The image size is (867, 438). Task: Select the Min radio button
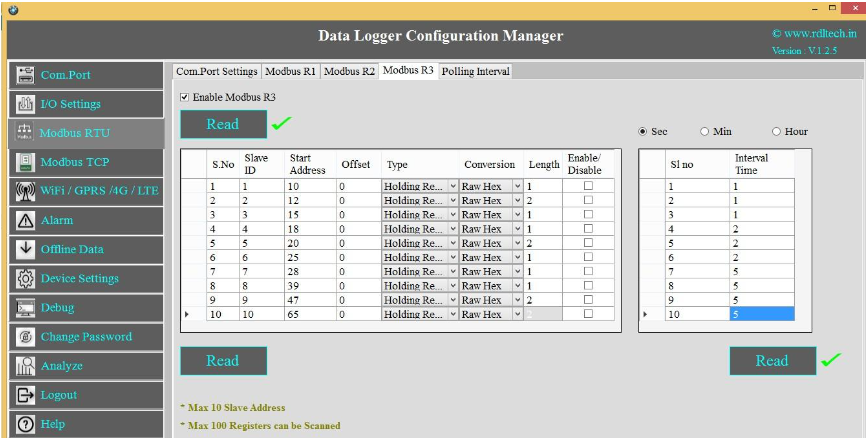[705, 132]
